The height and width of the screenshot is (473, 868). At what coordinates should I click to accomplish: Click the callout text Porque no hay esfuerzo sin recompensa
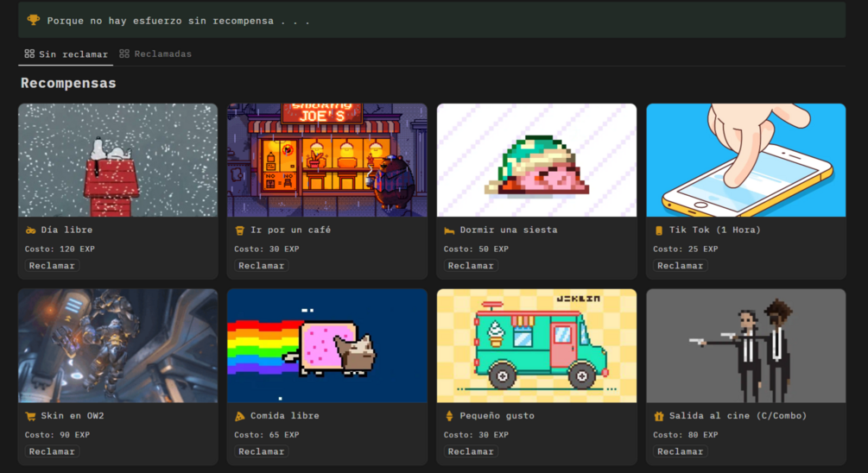coord(178,21)
